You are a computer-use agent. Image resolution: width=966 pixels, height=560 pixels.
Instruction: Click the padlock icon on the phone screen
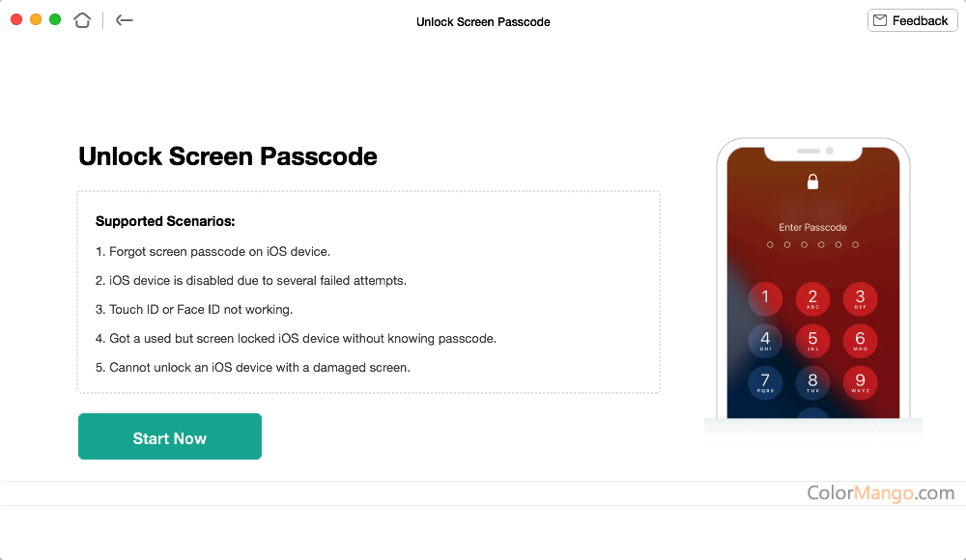[812, 181]
